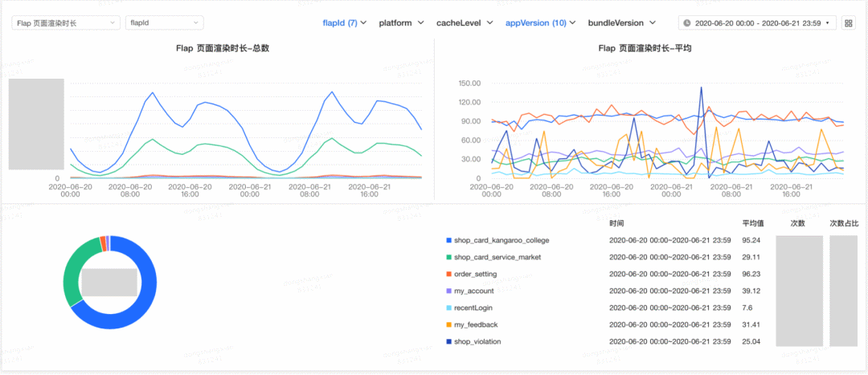Select the recentLogin legend label

(473, 308)
